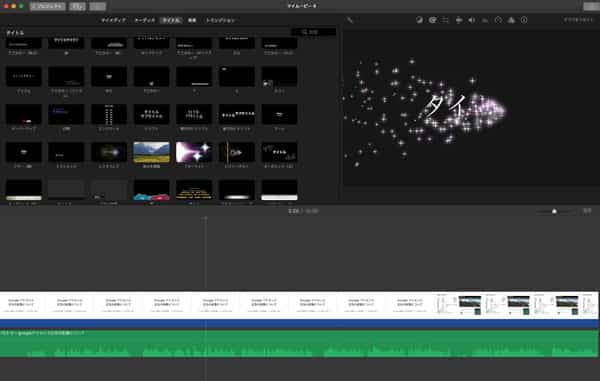Viewport: 600px width, 381px height.
Task: Click the titles search field
Action: tap(314, 32)
